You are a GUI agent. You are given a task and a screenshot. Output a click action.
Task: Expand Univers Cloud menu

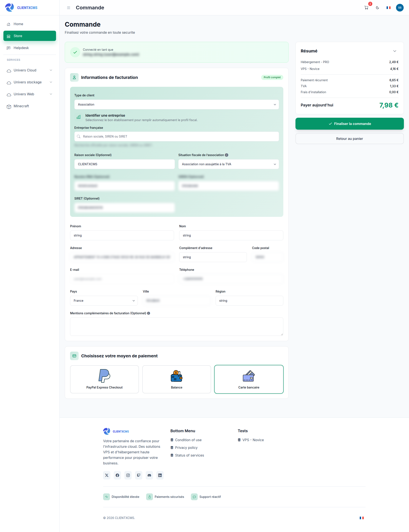click(x=30, y=70)
